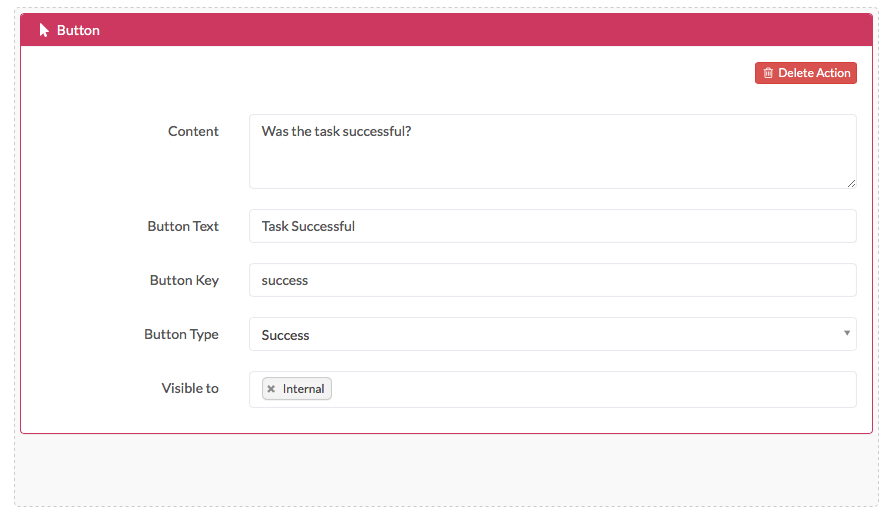This screenshot has width=891, height=521.
Task: Click the Button Type label
Action: tap(181, 334)
